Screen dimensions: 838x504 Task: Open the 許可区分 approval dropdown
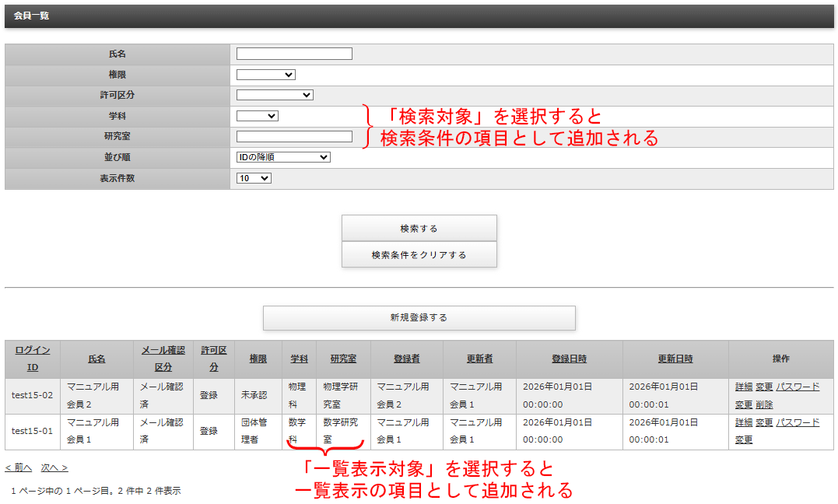click(x=275, y=94)
